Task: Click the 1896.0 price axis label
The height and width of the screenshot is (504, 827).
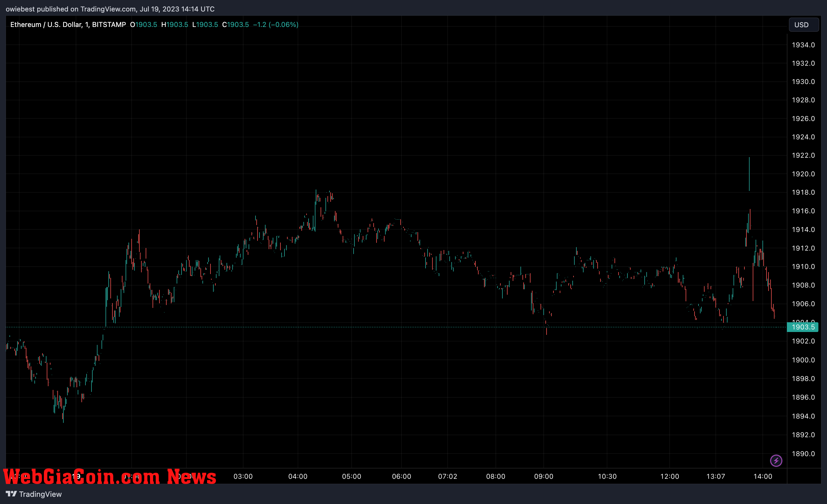Action: pyautogui.click(x=803, y=397)
